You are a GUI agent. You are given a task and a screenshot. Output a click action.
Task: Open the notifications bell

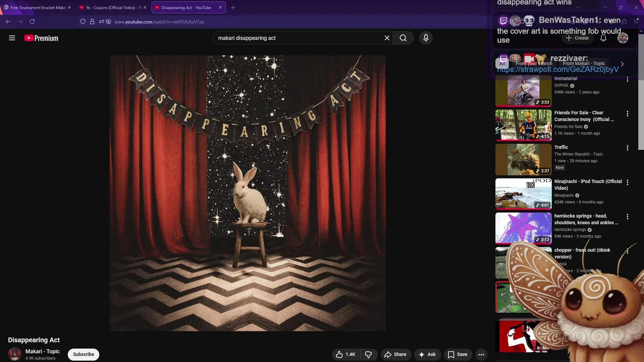[x=603, y=38]
